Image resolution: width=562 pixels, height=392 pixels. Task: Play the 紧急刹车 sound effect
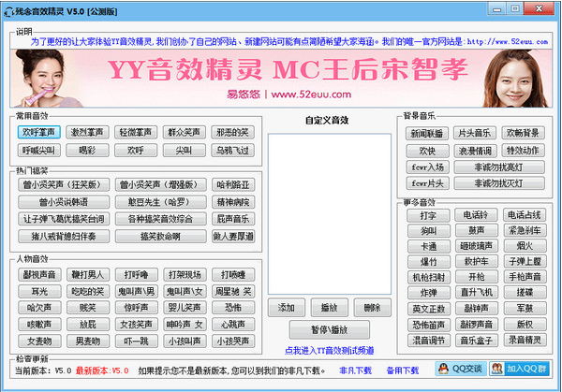pyautogui.click(x=525, y=230)
